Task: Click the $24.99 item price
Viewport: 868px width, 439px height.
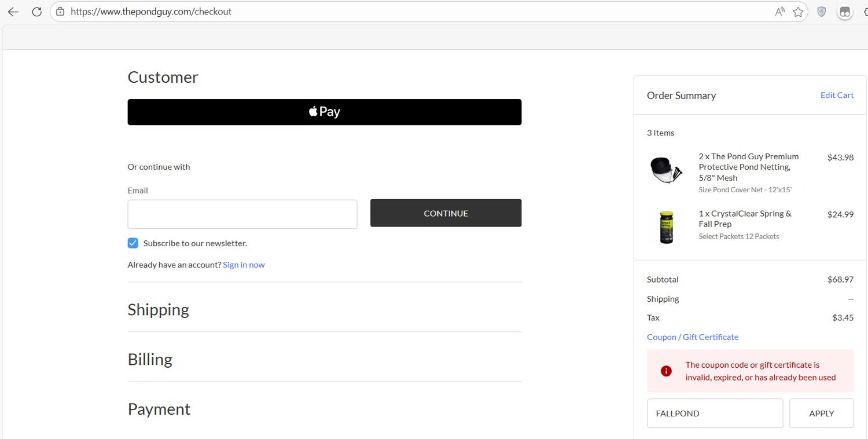Action: [840, 214]
